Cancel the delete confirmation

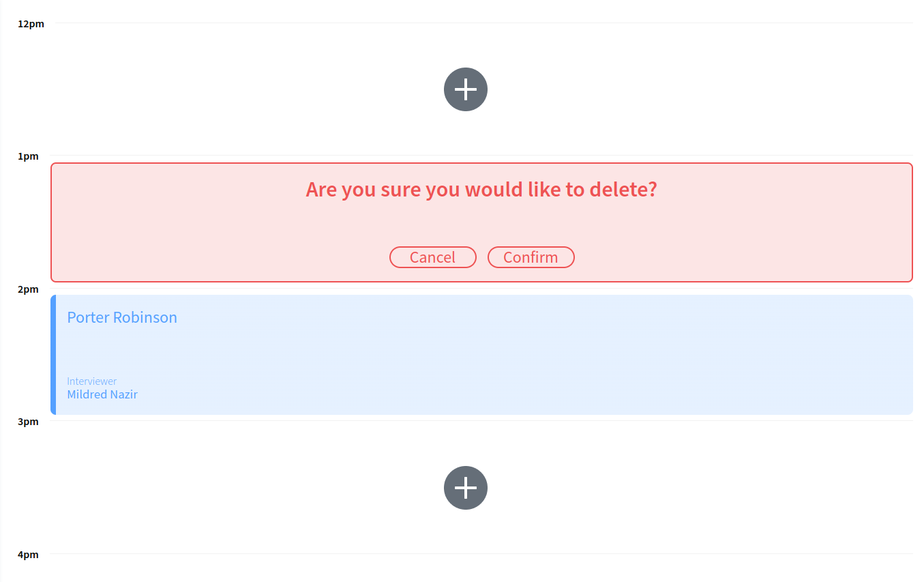[432, 257]
